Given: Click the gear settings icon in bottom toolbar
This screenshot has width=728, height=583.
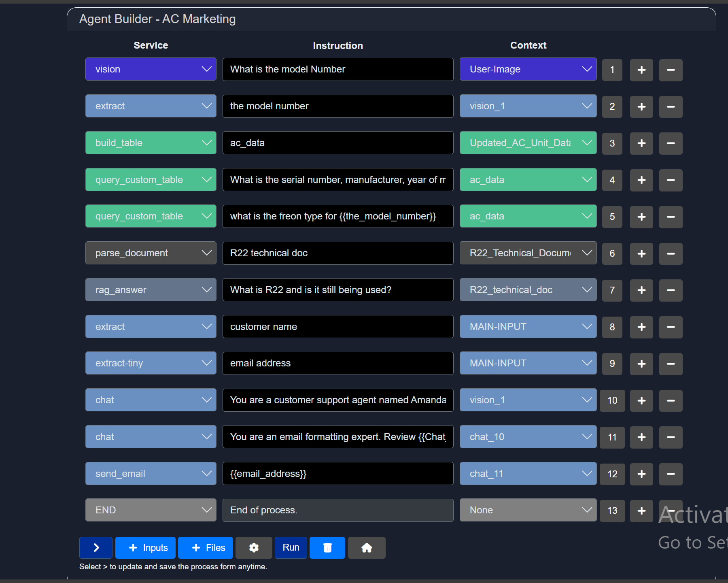Looking at the screenshot, I should click(254, 548).
